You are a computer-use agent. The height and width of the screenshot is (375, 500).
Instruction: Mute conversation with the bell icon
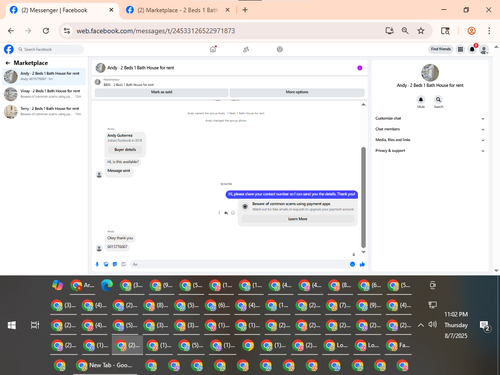click(421, 100)
